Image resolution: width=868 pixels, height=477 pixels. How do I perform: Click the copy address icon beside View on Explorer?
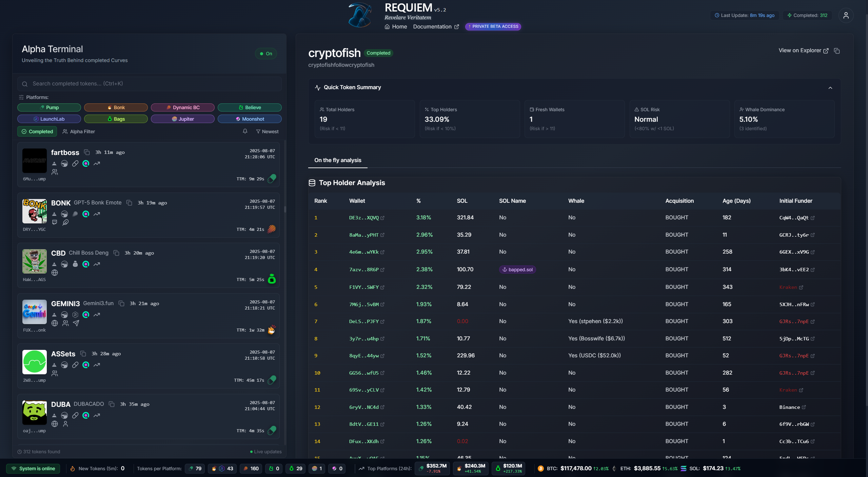pos(837,51)
